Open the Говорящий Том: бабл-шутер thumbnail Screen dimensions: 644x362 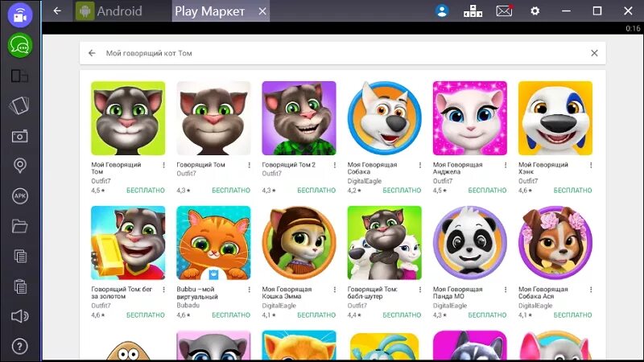(385, 243)
